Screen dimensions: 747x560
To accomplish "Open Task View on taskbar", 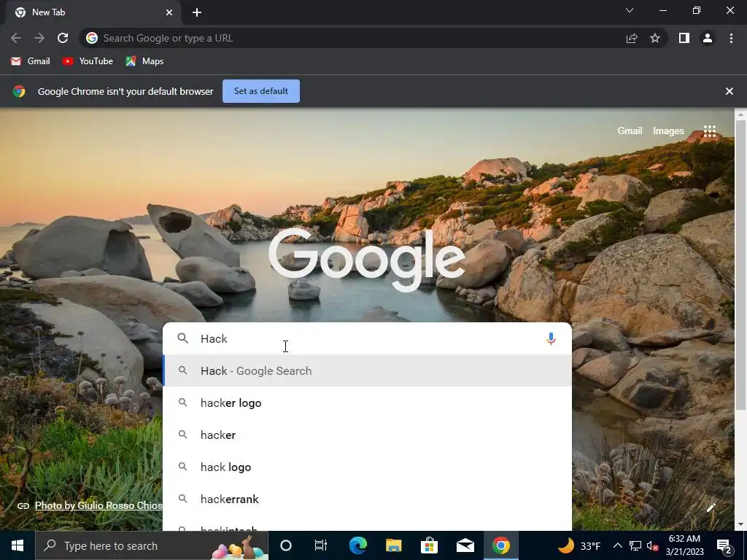I will coord(321,545).
